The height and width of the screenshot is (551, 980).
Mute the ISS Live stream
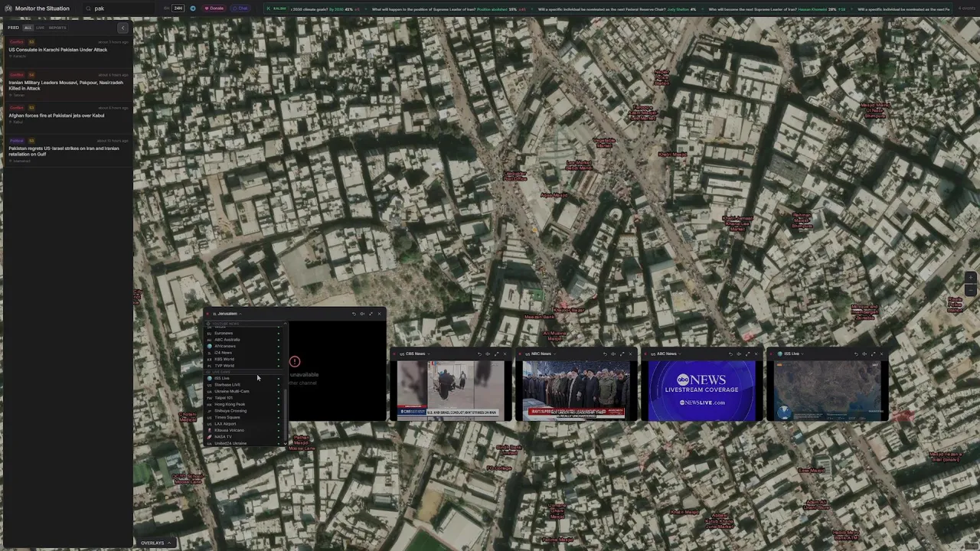click(864, 354)
